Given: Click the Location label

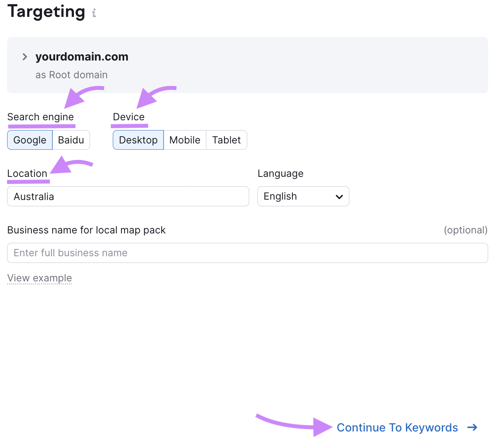Looking at the screenshot, I should pos(27,174).
